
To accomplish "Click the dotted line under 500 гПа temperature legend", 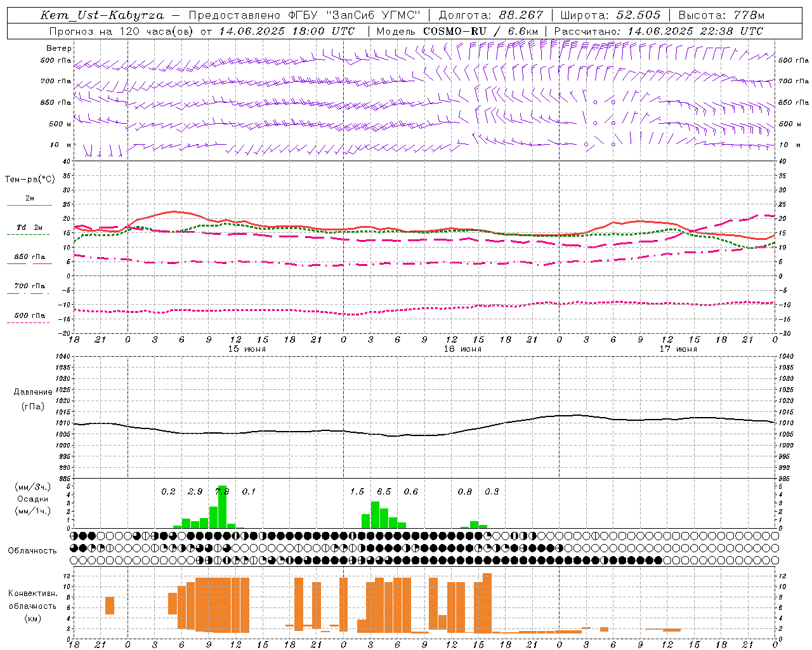I will point(29,322).
